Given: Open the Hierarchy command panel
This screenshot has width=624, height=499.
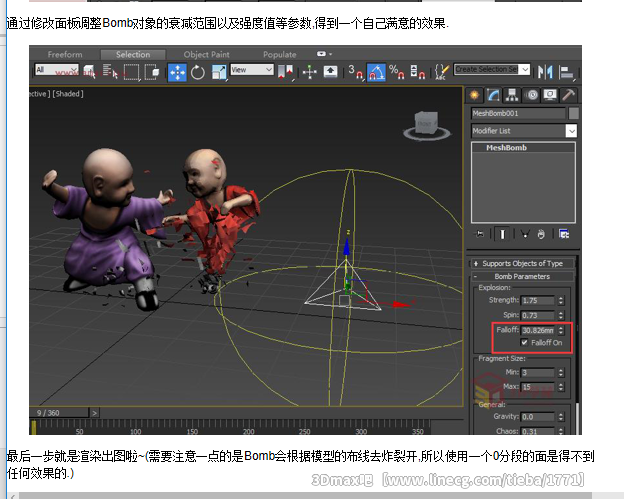Looking at the screenshot, I should (512, 95).
